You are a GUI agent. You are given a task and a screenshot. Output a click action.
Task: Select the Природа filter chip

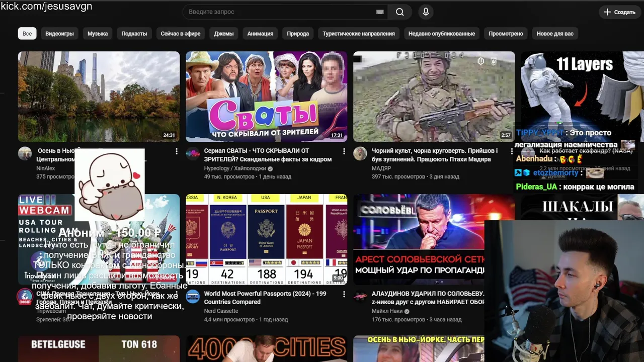click(298, 34)
